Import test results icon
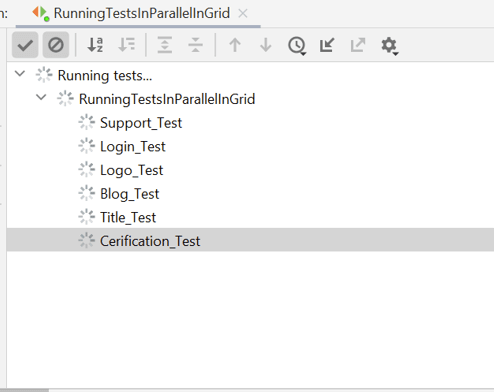494x392 pixels. tap(327, 45)
